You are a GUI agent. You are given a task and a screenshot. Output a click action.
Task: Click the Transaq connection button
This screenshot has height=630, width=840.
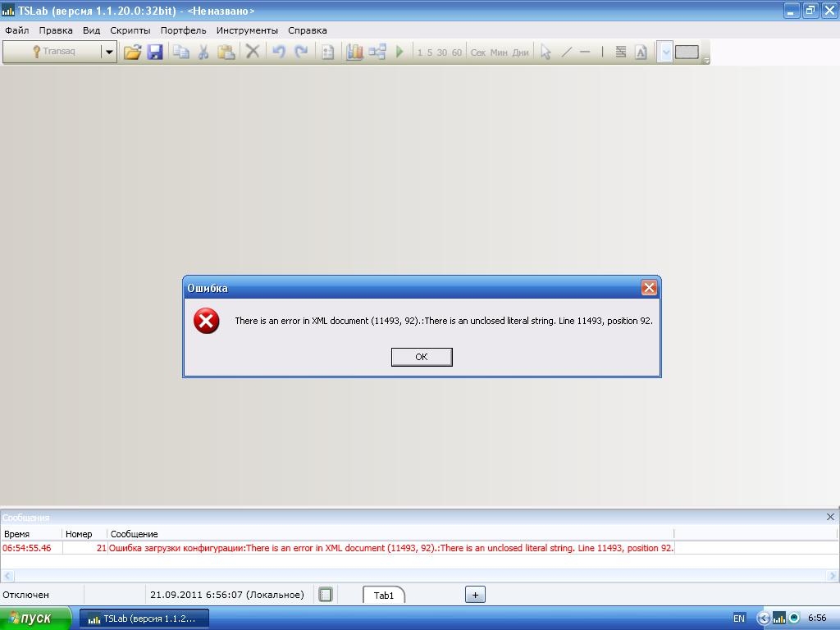[x=52, y=52]
